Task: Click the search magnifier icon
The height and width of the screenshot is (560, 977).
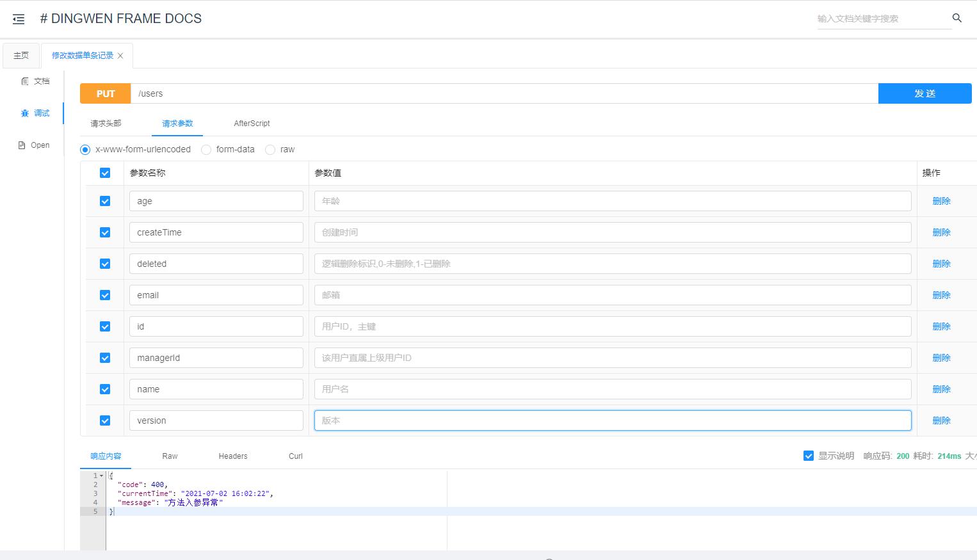Action: pyautogui.click(x=957, y=18)
